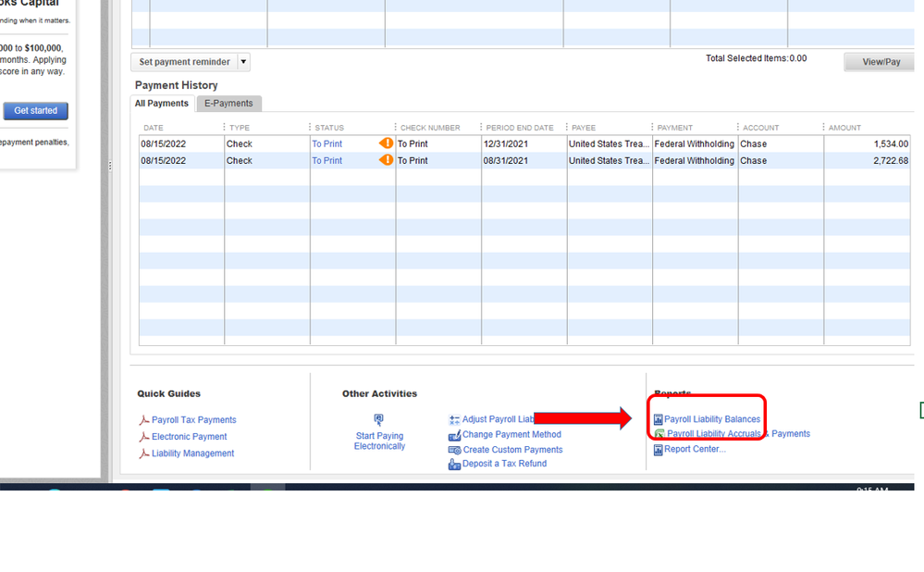Open the Payroll Liability Balances report link
924x572 pixels.
click(712, 419)
